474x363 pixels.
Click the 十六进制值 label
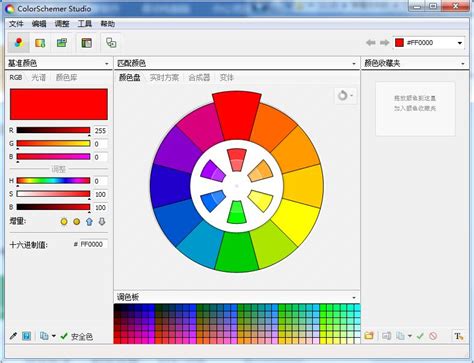pyautogui.click(x=29, y=245)
